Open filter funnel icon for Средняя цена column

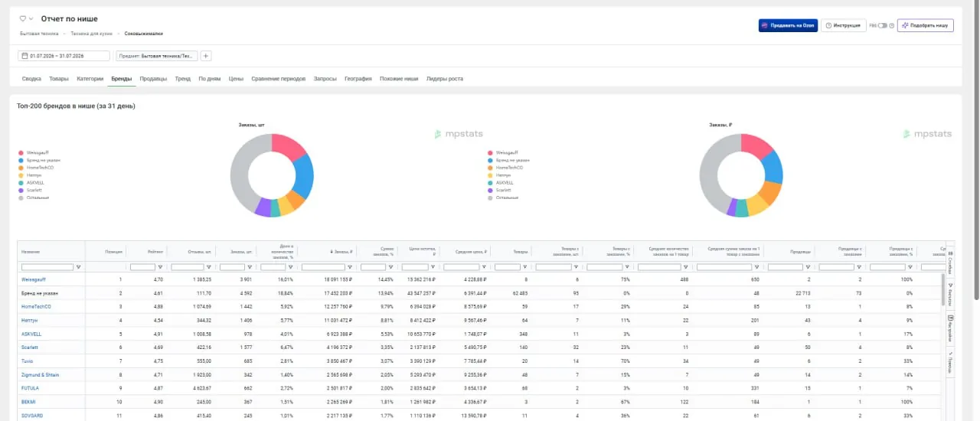coord(483,267)
